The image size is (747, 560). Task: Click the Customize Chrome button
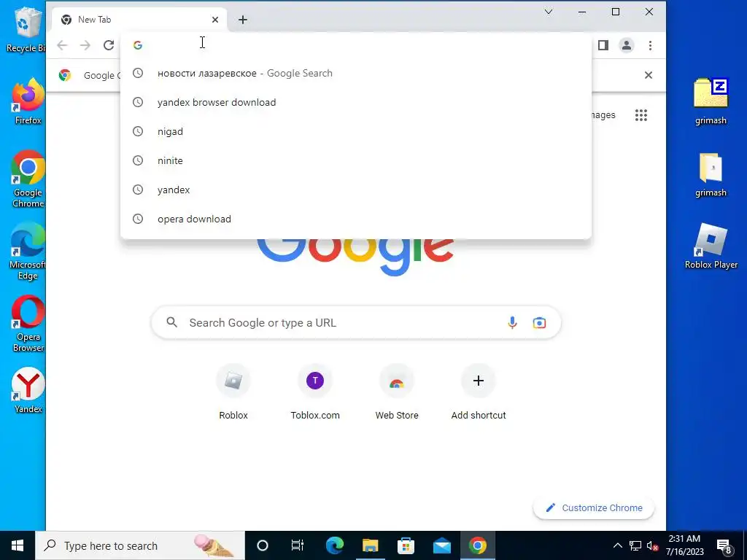pyautogui.click(x=594, y=507)
